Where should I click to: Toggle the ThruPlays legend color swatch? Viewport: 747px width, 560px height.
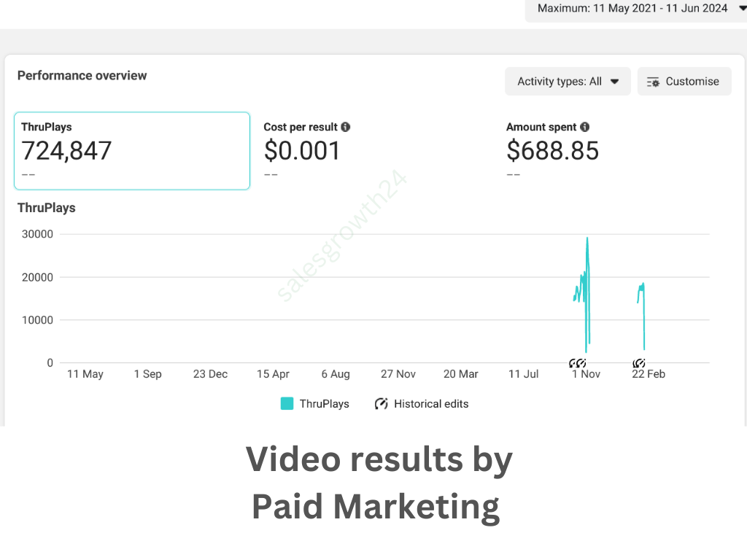click(287, 404)
